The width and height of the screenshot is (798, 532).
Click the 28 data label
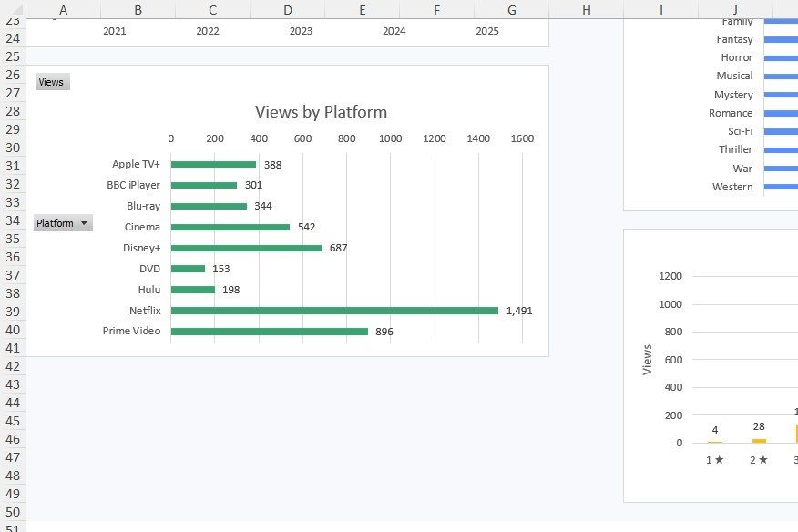759,426
